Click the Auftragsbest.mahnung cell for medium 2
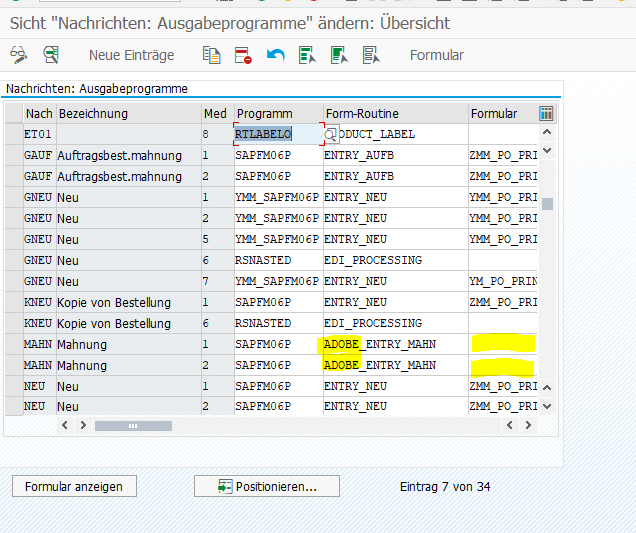The image size is (636, 533). [x=129, y=176]
